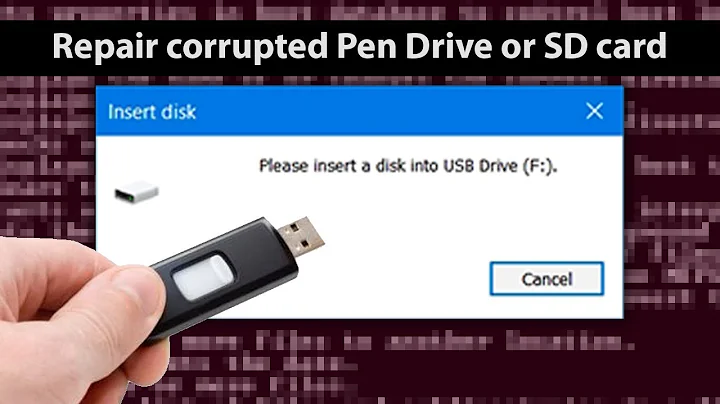Click the "Pen Drive" words in the headline
The image size is (720, 404).
[415, 46]
